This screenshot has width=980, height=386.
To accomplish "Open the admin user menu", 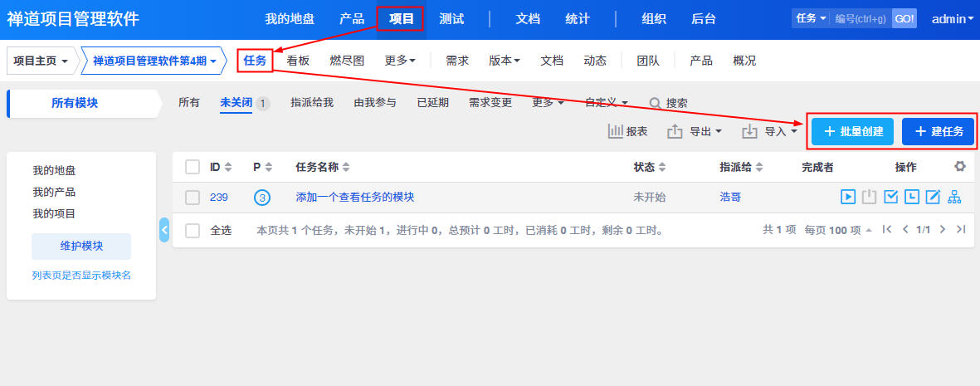I will pyautogui.click(x=953, y=19).
